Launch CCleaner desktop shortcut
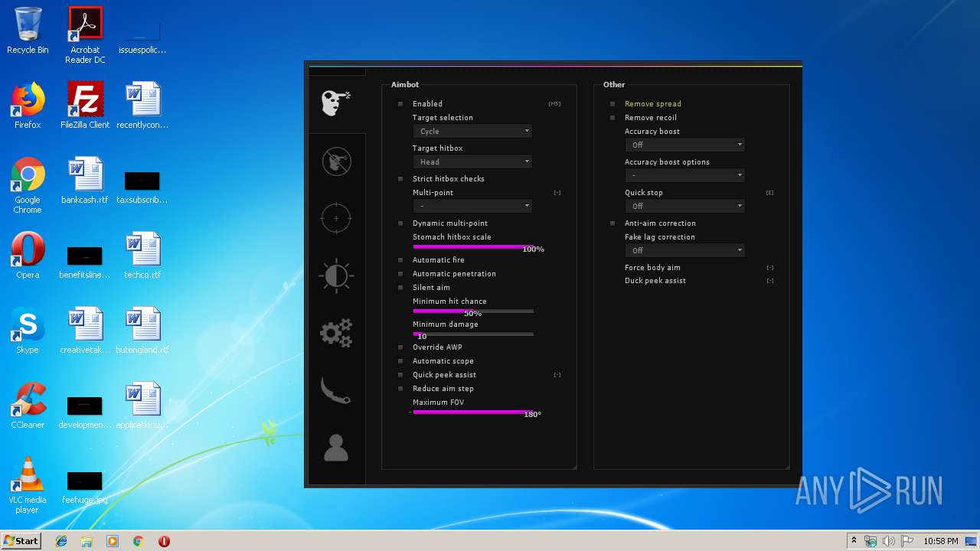 [28, 405]
